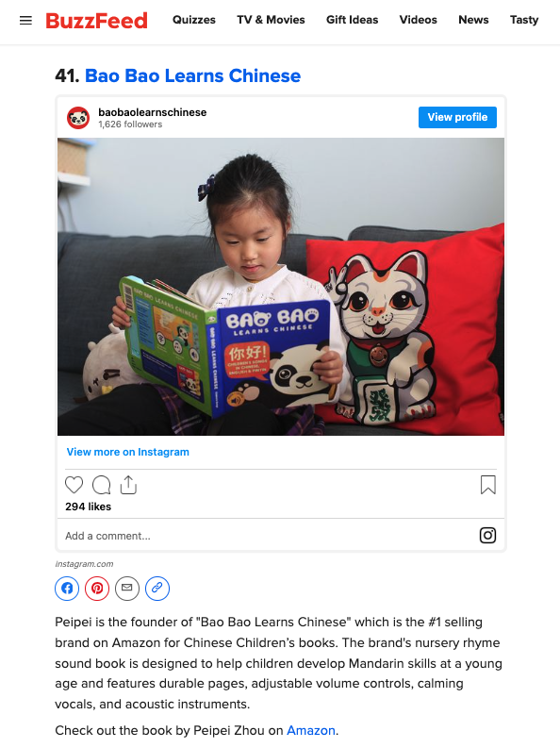This screenshot has width=560, height=748.
Task: Open comments via speech bubble icon
Action: point(102,485)
